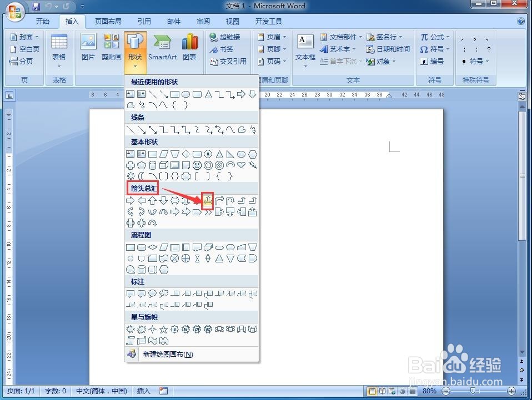Select the cloud callout shape
This screenshot has height=400, width=532.
(x=163, y=293)
